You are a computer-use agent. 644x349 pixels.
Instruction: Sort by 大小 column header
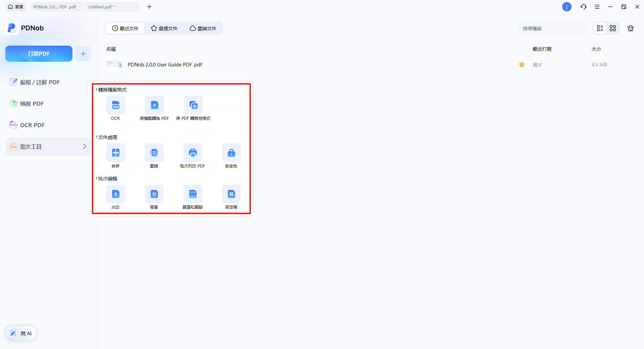pos(596,49)
